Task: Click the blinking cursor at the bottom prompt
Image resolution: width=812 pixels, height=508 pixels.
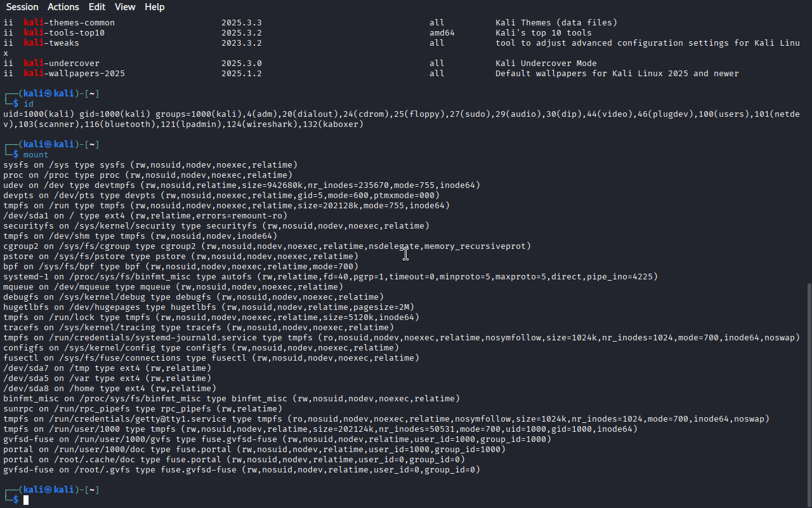Action: pyautogui.click(x=26, y=500)
